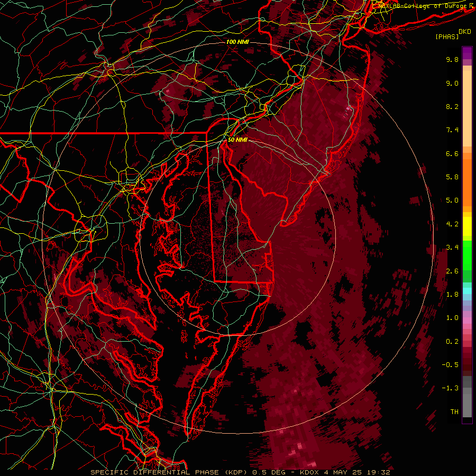Click the 8.2 value on the color scale
476x476 pixels.
pos(452,106)
